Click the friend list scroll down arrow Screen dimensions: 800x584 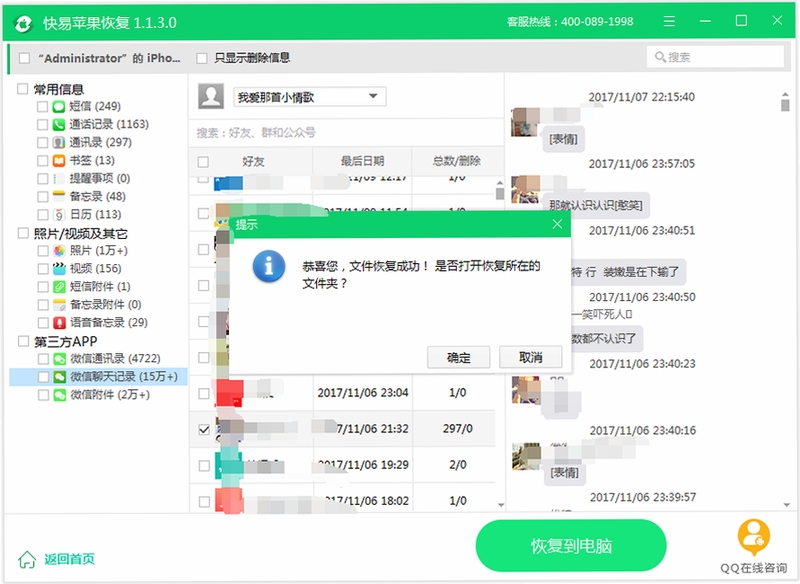pyautogui.click(x=501, y=505)
